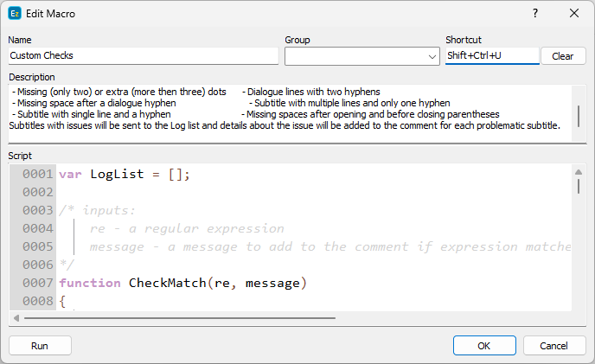
Task: Click the Script editor scroll-up arrow
Action: click(577, 170)
